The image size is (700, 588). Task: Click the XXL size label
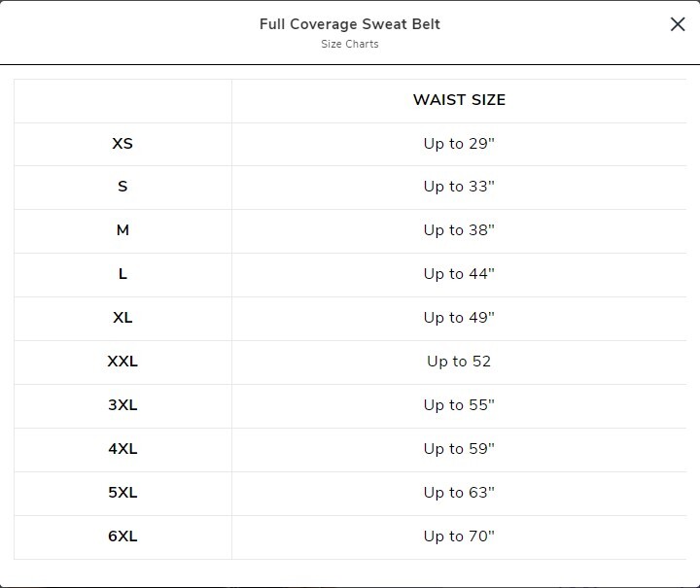tap(122, 362)
